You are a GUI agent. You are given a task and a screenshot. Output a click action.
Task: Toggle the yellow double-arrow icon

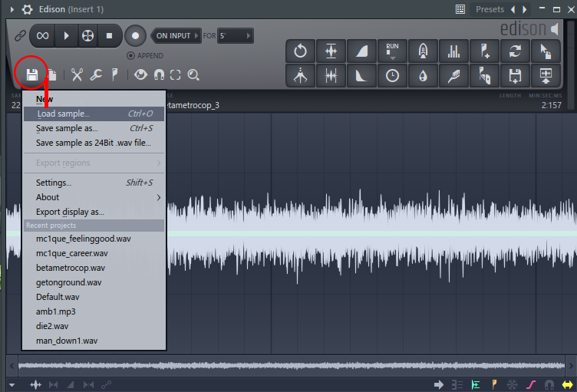point(568,385)
